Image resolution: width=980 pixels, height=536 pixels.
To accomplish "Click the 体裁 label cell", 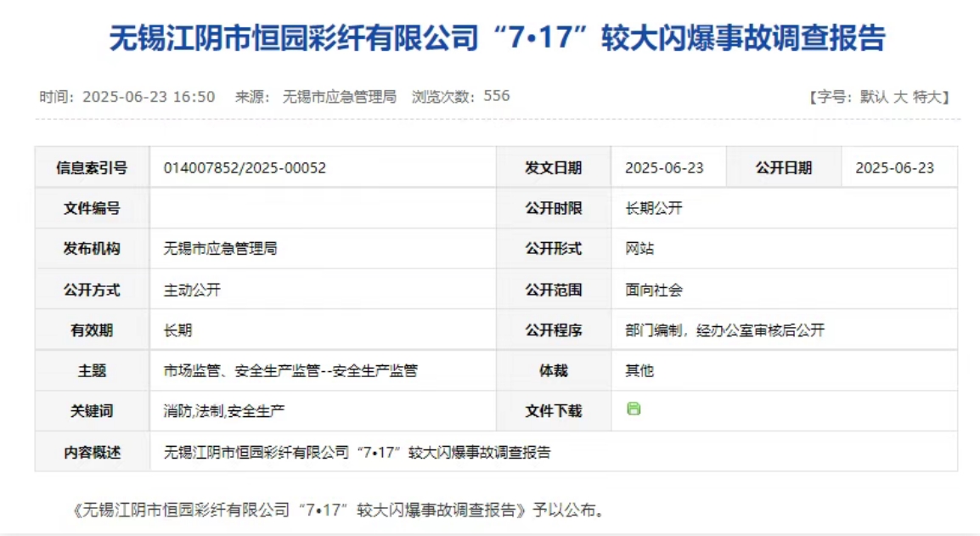I will [553, 371].
